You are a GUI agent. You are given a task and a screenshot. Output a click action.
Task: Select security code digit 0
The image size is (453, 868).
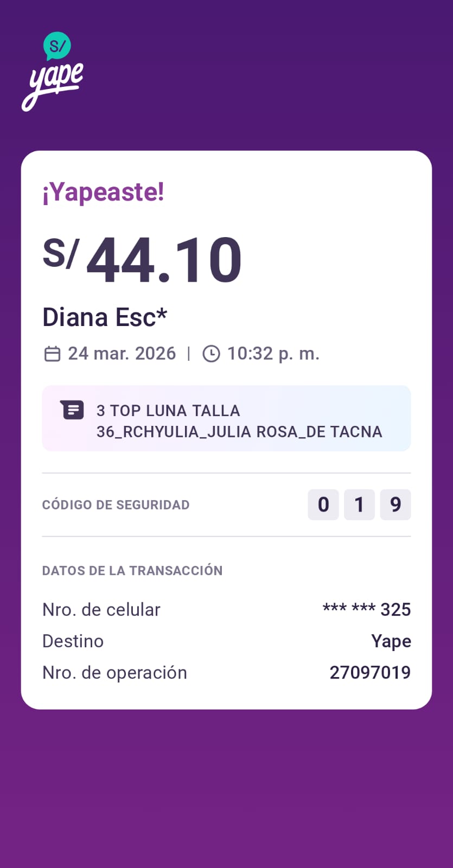(x=323, y=505)
